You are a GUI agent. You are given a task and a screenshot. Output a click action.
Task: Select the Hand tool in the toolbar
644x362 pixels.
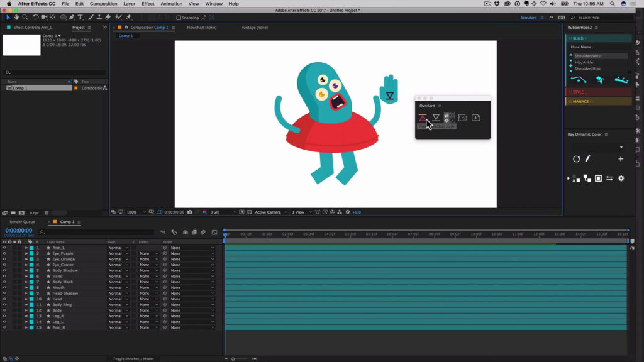pyautogui.click(x=17, y=18)
